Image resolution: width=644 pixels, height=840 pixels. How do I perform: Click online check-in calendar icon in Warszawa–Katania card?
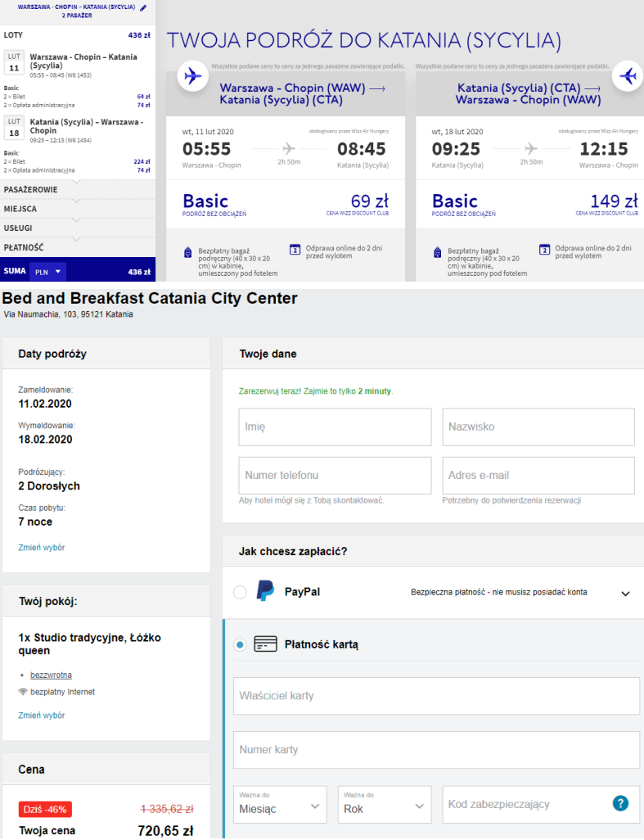click(295, 249)
